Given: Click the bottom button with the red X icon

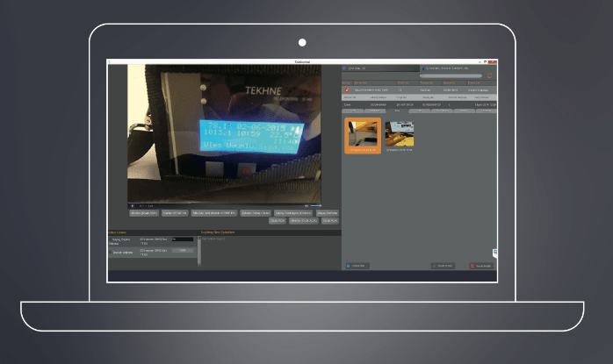Looking at the screenshot, I should [481, 266].
